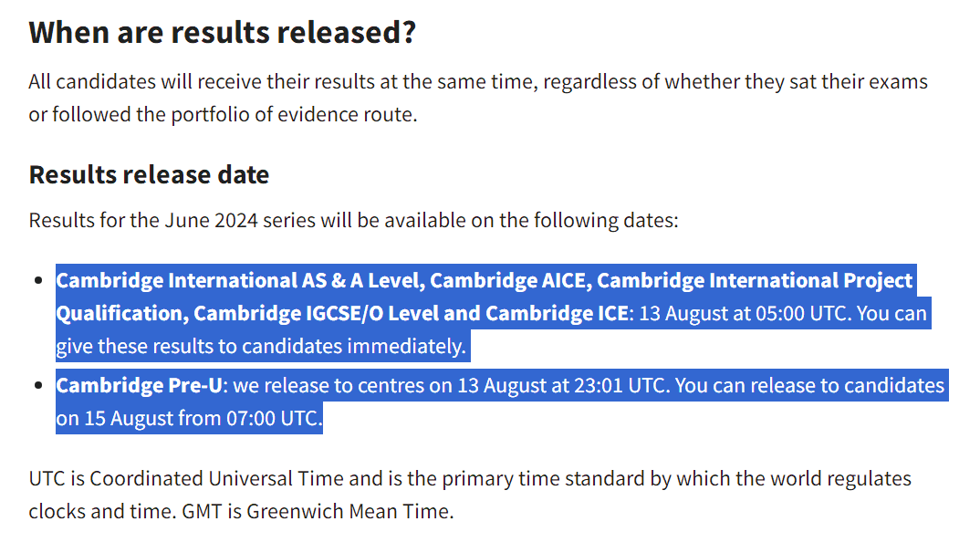The image size is (980, 553).
Task: Click "Cambridge AICE" in the highlighted text
Action: pyautogui.click(x=511, y=280)
